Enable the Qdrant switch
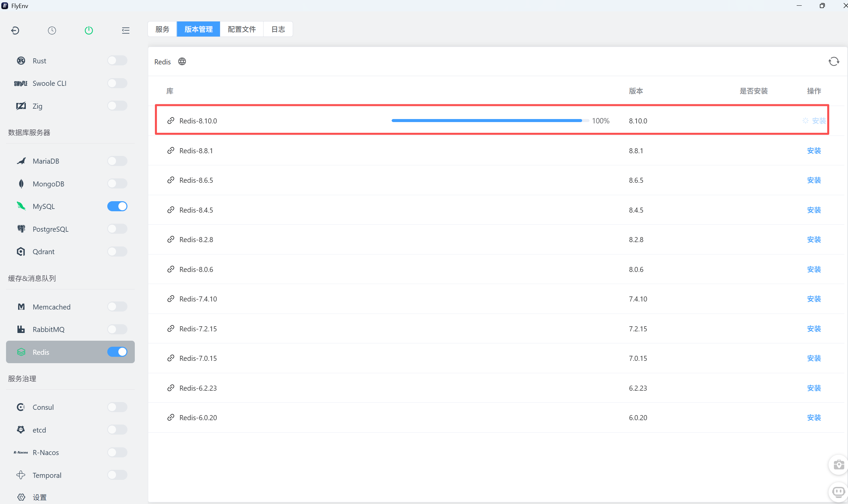Viewport: 848px width, 504px height. pos(117,251)
